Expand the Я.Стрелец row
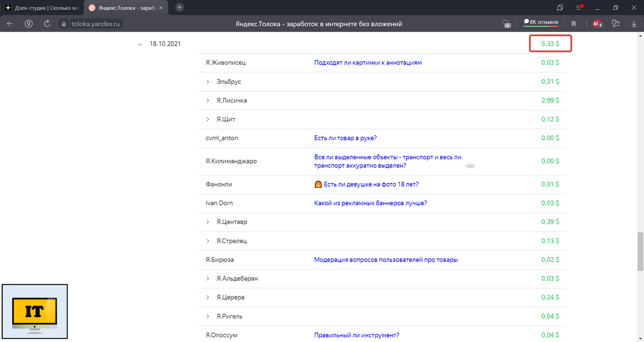This screenshot has height=342, width=644. pyautogui.click(x=208, y=241)
